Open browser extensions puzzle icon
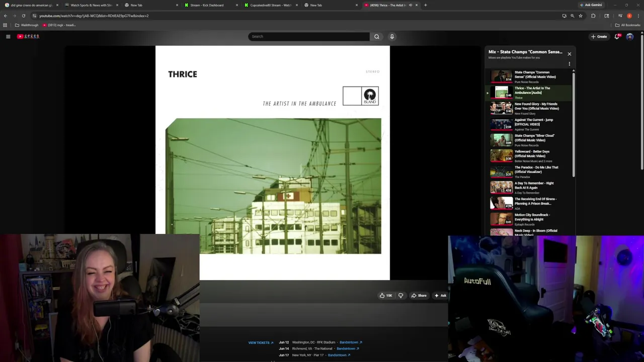This screenshot has height=362, width=644. click(593, 16)
